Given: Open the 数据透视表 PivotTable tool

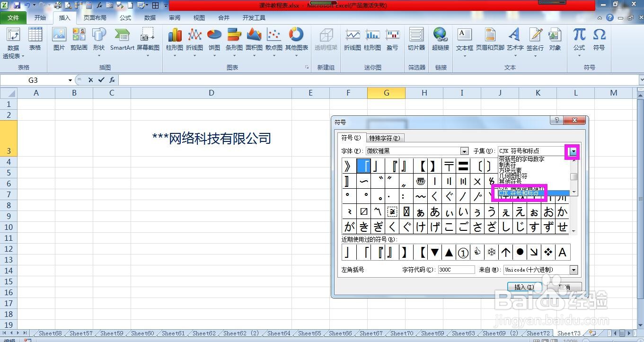Looking at the screenshot, I should tap(13, 42).
